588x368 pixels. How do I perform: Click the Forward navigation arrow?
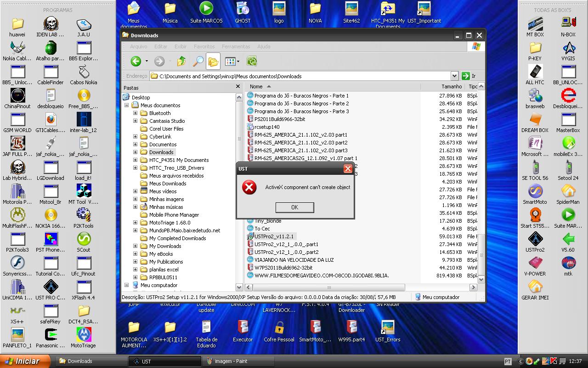point(159,61)
